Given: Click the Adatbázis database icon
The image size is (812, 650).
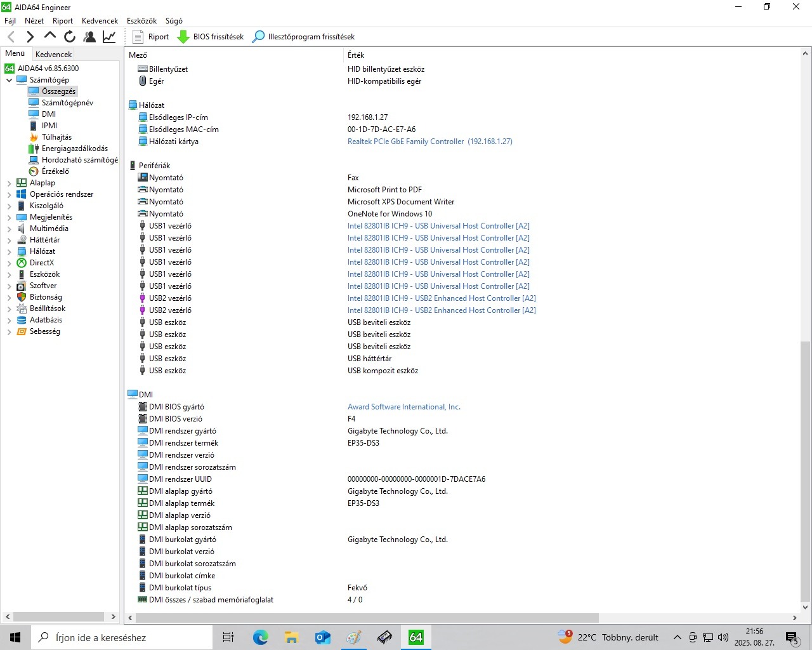Looking at the screenshot, I should [x=22, y=320].
